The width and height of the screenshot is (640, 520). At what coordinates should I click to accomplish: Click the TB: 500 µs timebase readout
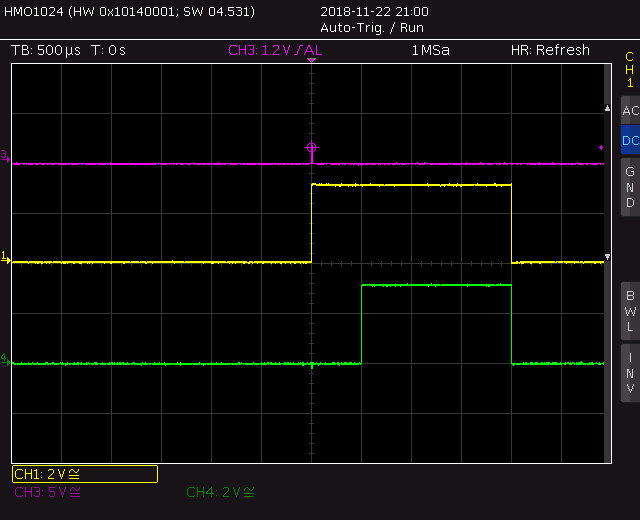pyautogui.click(x=46, y=51)
